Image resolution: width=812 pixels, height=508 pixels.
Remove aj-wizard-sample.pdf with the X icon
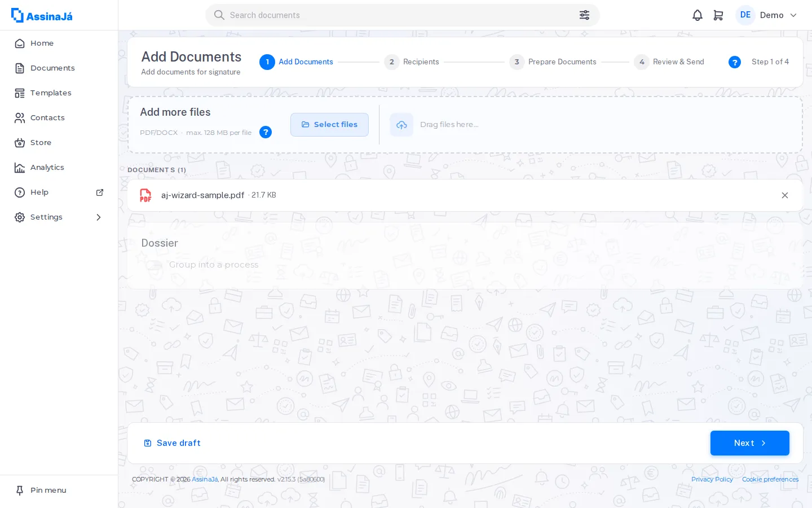[x=785, y=195]
